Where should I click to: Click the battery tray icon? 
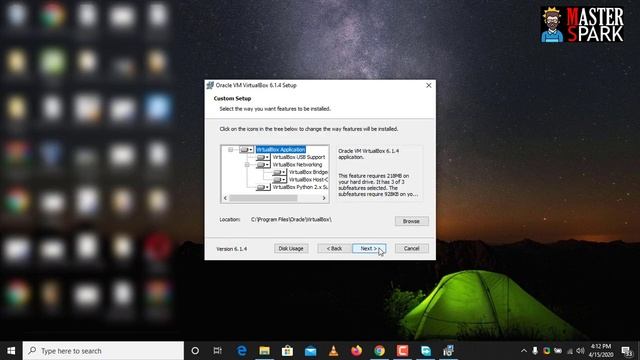558,351
